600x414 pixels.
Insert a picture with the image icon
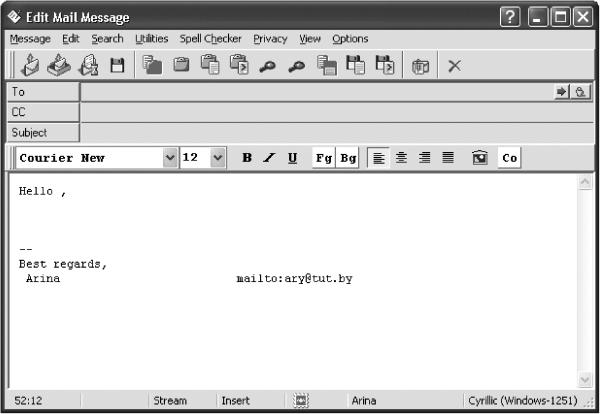pyautogui.click(x=480, y=158)
